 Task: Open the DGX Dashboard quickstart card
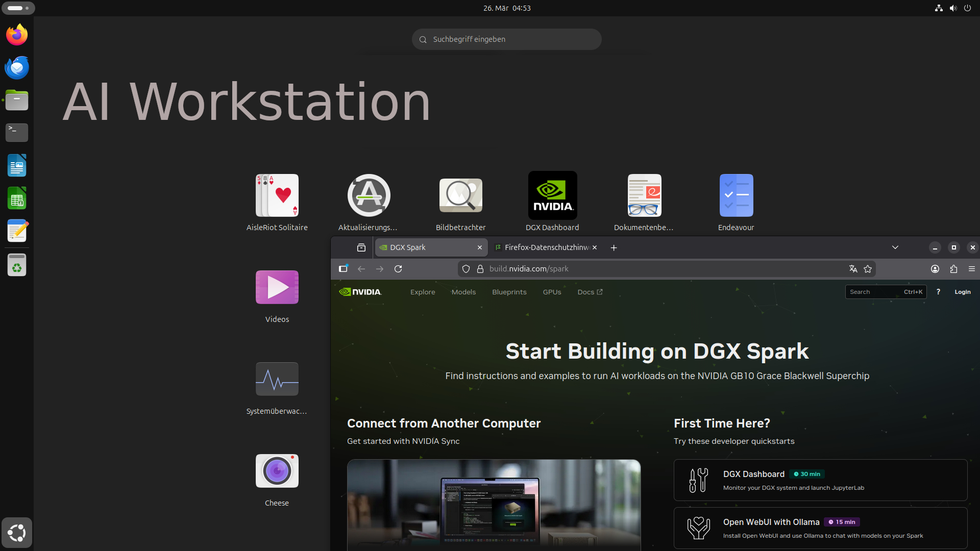click(x=820, y=480)
